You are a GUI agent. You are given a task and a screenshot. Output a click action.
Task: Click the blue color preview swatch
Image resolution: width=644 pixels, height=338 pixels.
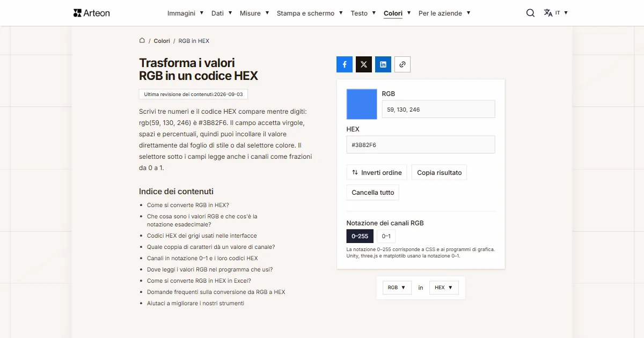tap(362, 104)
